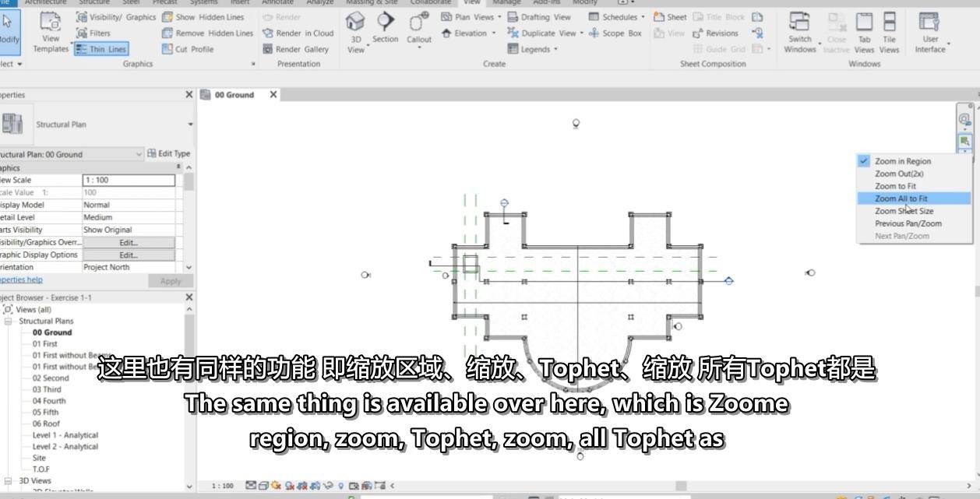
Task: Open the 06 Roof plan view
Action: coord(46,424)
